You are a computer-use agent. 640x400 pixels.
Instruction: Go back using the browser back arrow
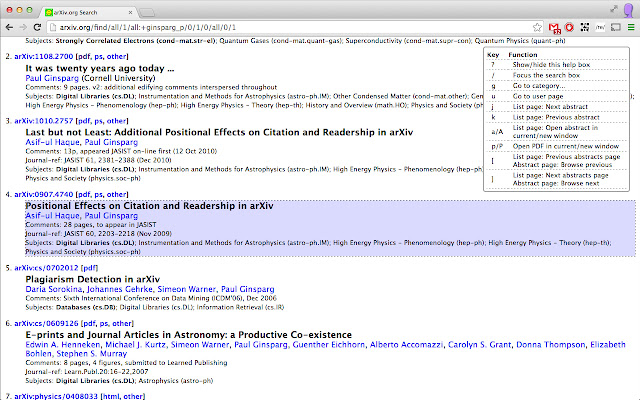coord(9,27)
